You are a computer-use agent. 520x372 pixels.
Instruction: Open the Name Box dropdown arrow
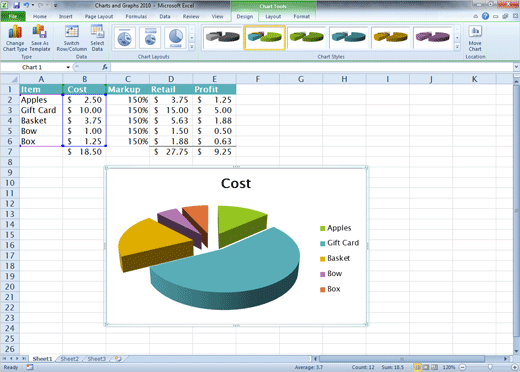point(68,67)
